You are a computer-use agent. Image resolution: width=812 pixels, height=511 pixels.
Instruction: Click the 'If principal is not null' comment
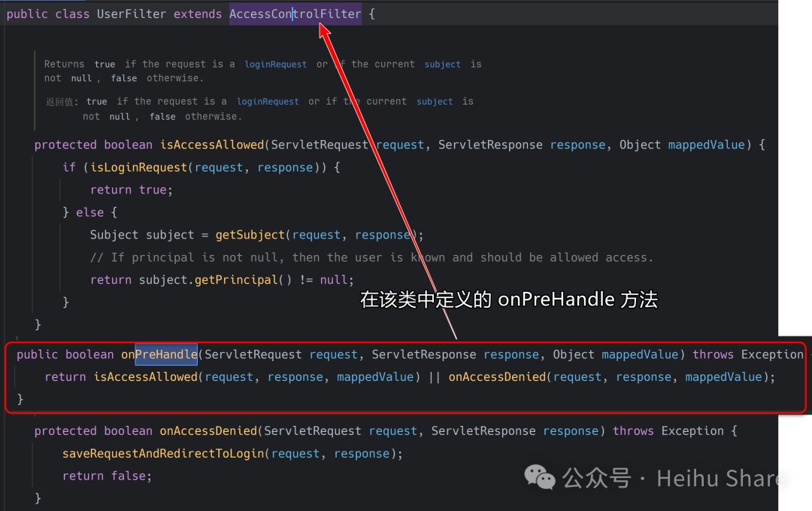pyautogui.click(x=371, y=257)
